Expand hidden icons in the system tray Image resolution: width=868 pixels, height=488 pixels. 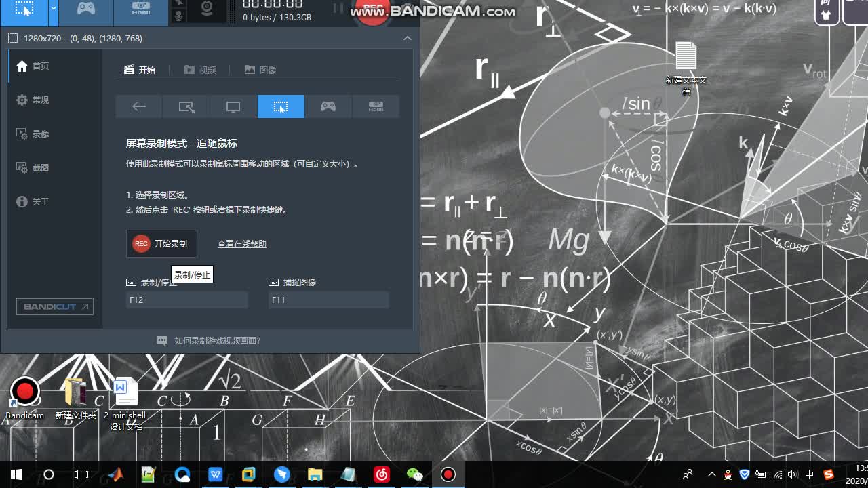click(711, 475)
